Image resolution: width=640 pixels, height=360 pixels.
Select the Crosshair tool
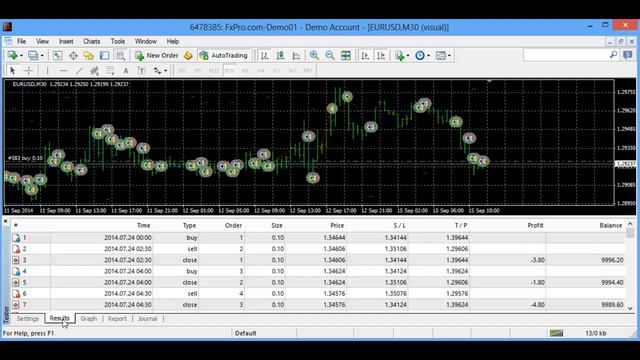(29, 71)
